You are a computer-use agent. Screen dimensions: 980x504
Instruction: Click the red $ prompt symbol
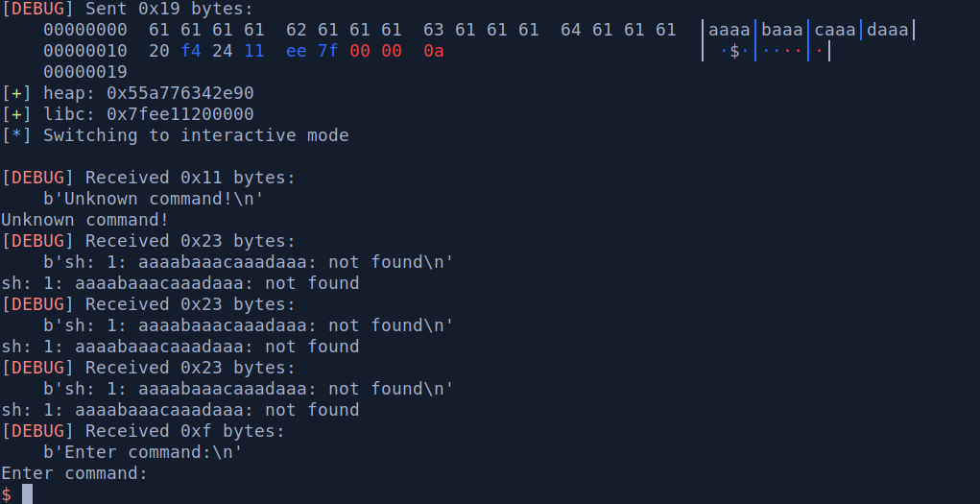7,493
